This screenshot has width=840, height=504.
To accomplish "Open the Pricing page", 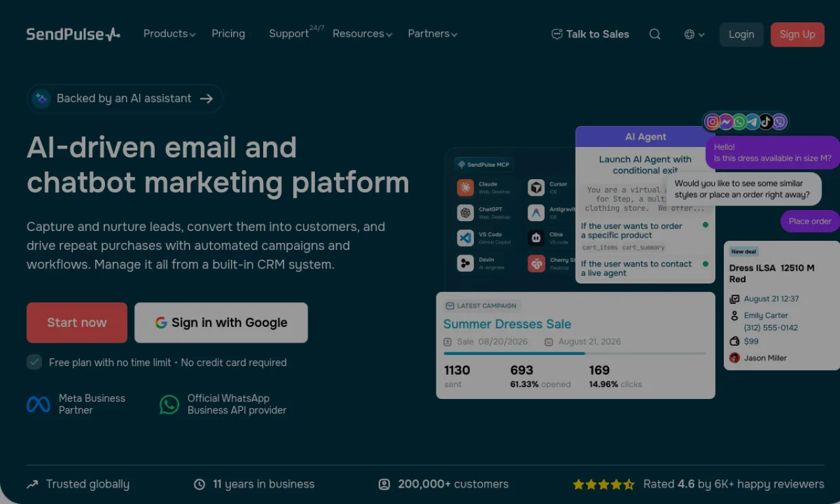I will click(x=228, y=33).
